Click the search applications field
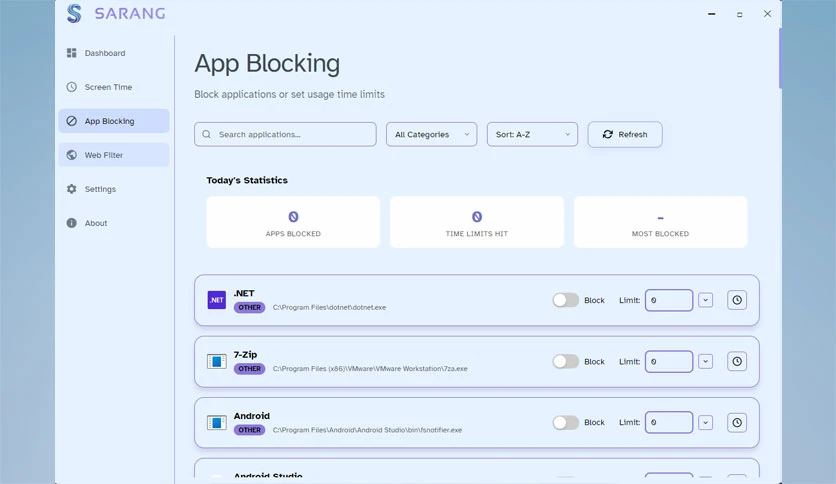 (285, 134)
